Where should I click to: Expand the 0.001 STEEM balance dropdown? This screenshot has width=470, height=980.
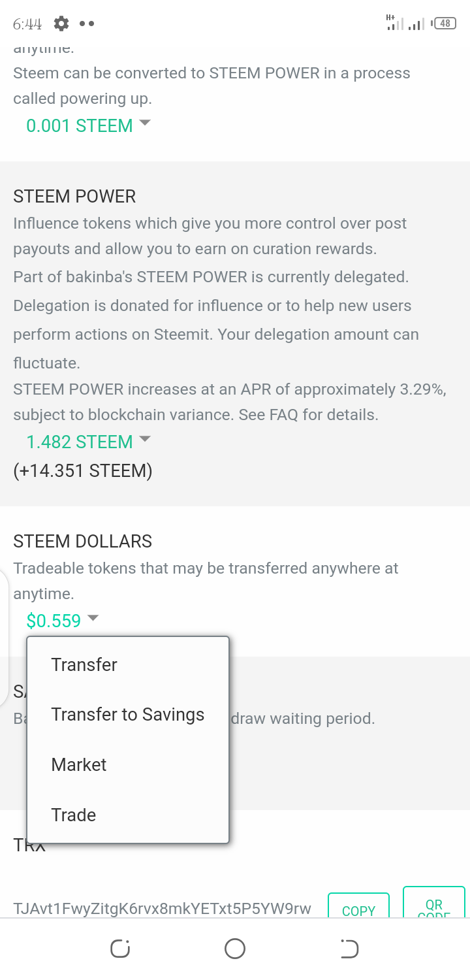(x=80, y=125)
